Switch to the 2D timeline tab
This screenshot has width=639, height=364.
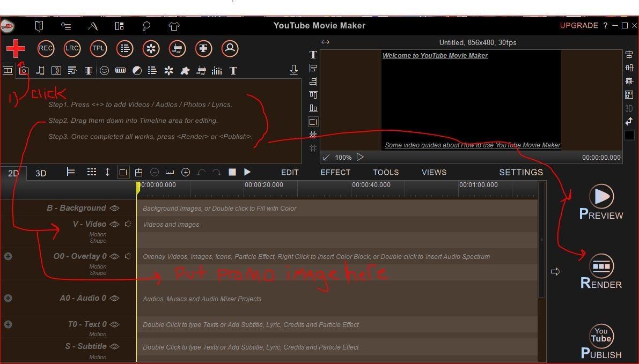pyautogui.click(x=13, y=173)
